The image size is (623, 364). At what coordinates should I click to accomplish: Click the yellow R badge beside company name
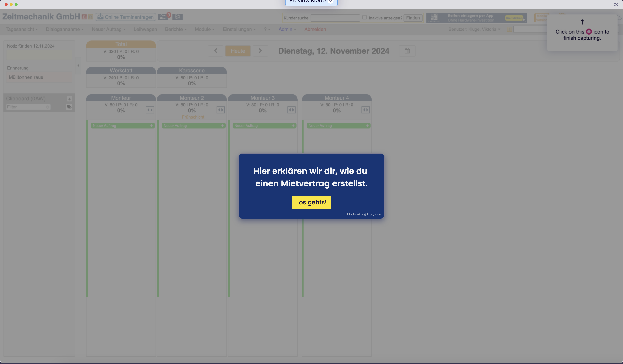point(91,17)
